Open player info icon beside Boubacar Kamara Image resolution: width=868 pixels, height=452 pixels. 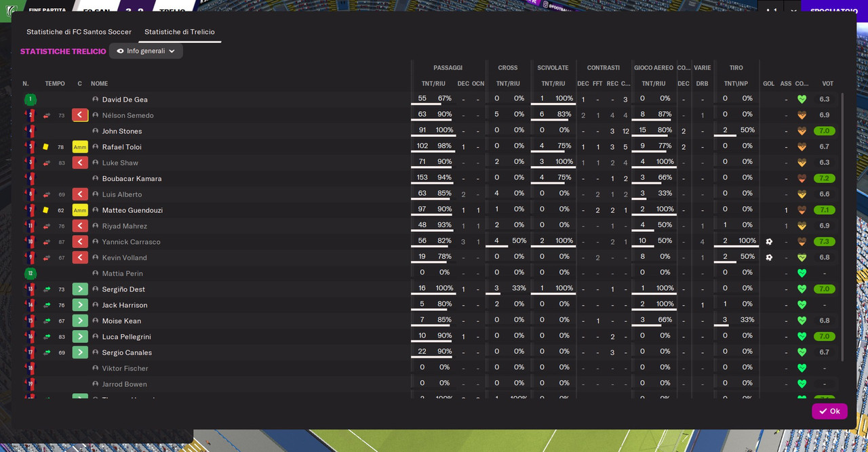click(96, 178)
